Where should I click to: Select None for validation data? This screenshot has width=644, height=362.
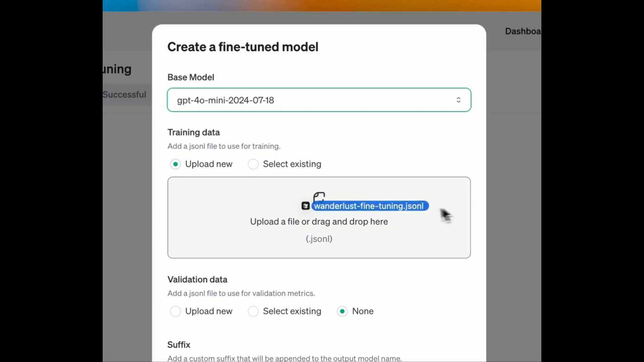tap(342, 311)
